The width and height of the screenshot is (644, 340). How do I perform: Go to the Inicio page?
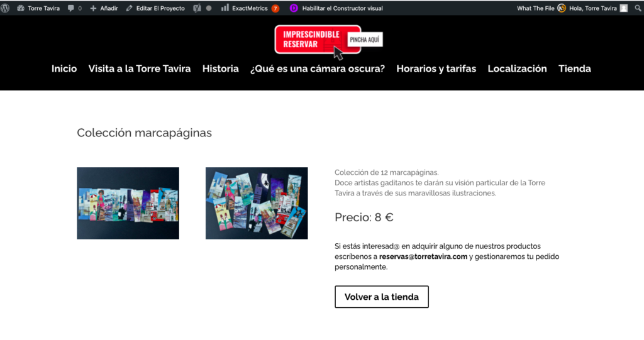coord(64,69)
